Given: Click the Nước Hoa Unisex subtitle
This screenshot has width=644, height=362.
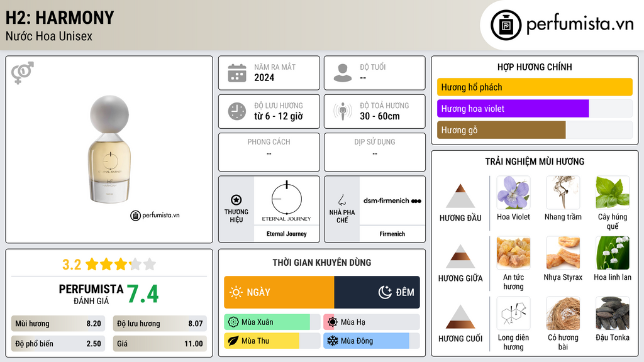Looking at the screenshot, I should [x=49, y=36].
